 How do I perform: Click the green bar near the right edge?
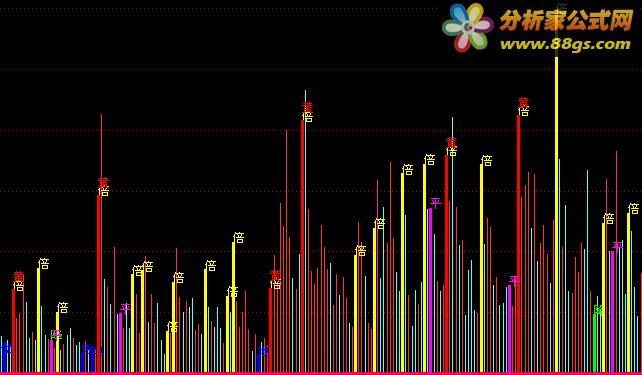[x=595, y=343]
